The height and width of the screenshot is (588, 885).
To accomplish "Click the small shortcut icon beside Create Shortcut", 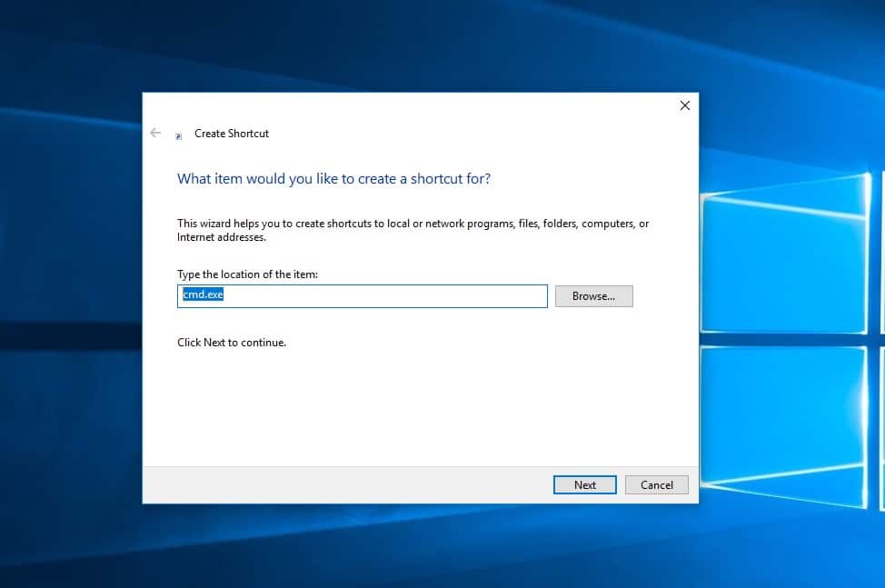I will point(178,135).
